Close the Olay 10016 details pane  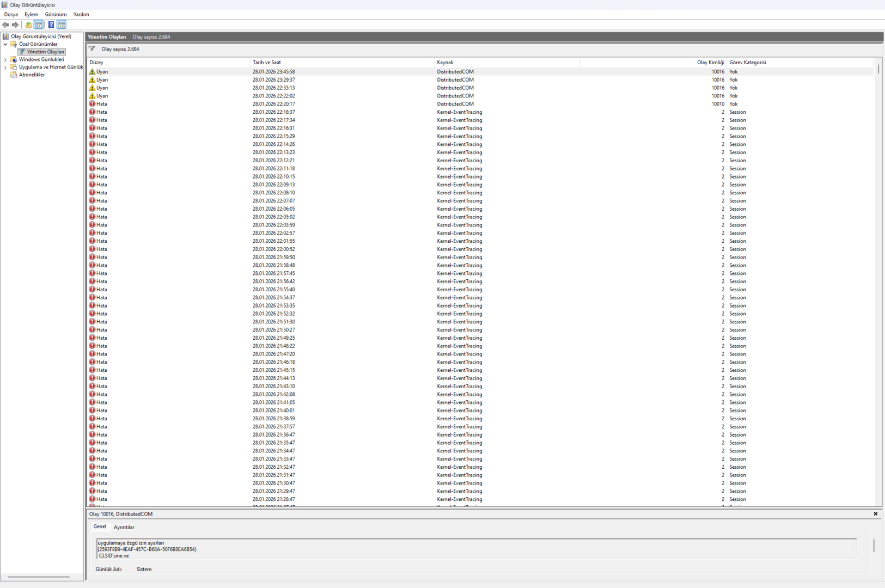point(876,514)
